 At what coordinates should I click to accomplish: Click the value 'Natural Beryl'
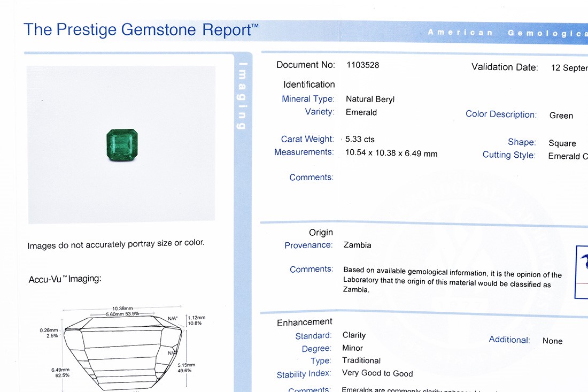click(370, 99)
